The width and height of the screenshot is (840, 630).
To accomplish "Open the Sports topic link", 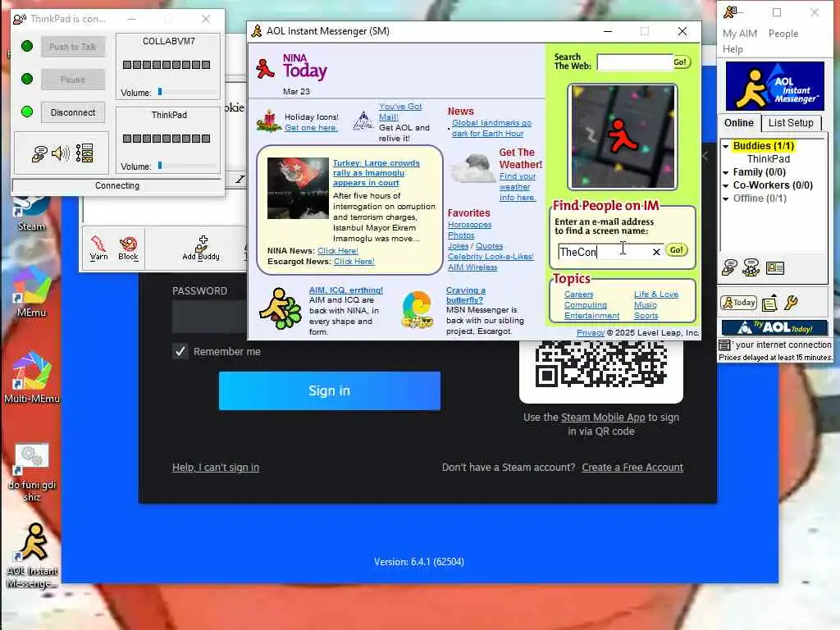I will (646, 316).
